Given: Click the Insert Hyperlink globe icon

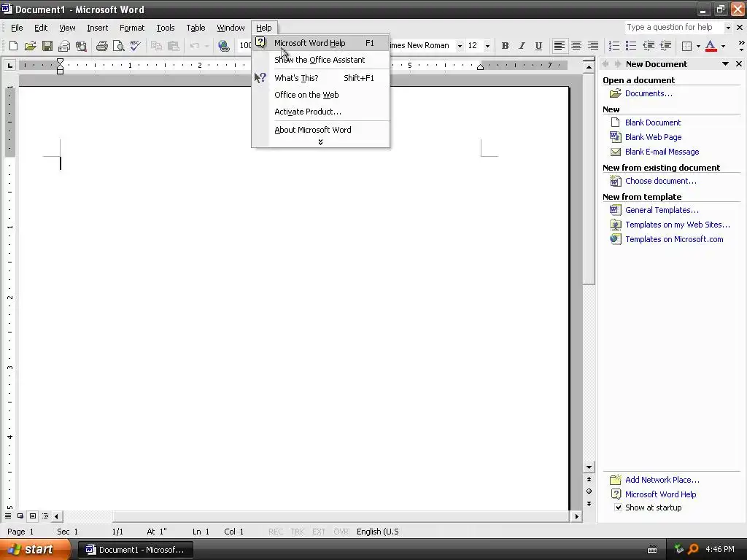Looking at the screenshot, I should (x=223, y=46).
